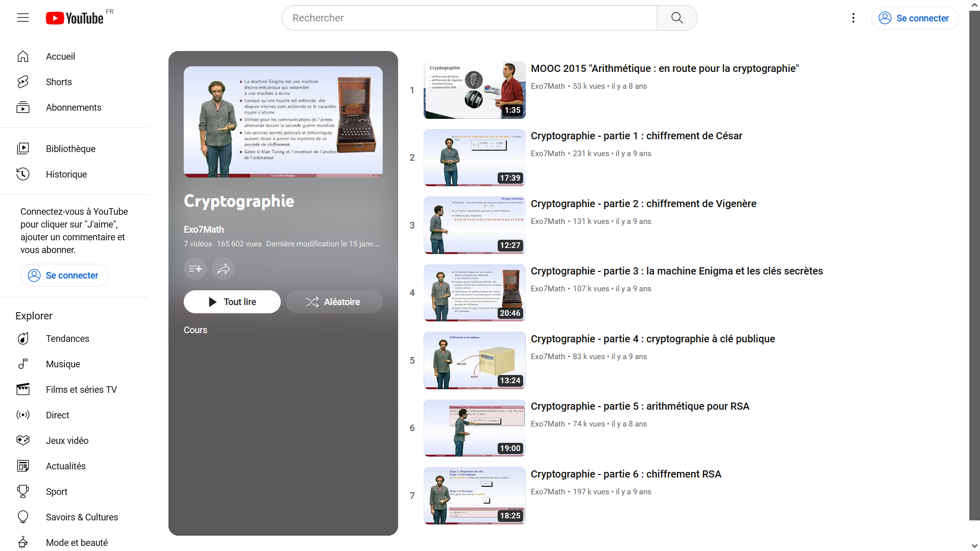
Task: Click the page vertical scrollbar
Action: (x=974, y=265)
